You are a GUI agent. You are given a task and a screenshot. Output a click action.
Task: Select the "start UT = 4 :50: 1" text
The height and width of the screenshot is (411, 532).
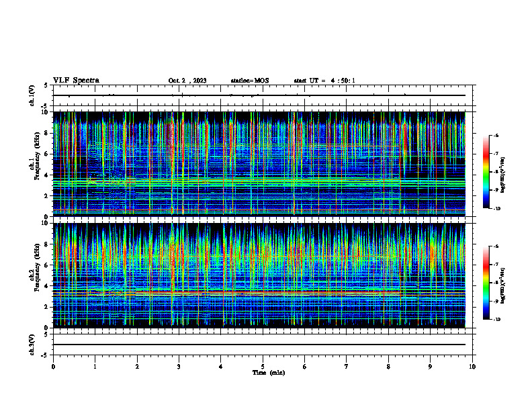[x=324, y=81]
